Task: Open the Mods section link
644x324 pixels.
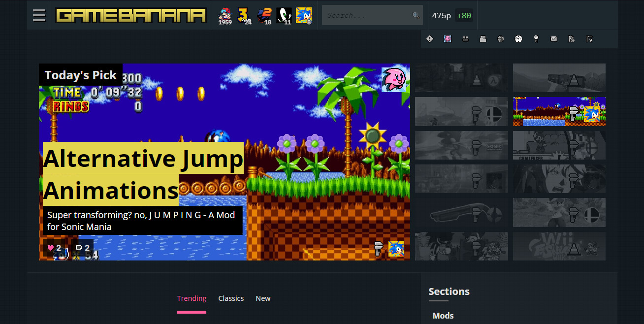Action: point(443,315)
